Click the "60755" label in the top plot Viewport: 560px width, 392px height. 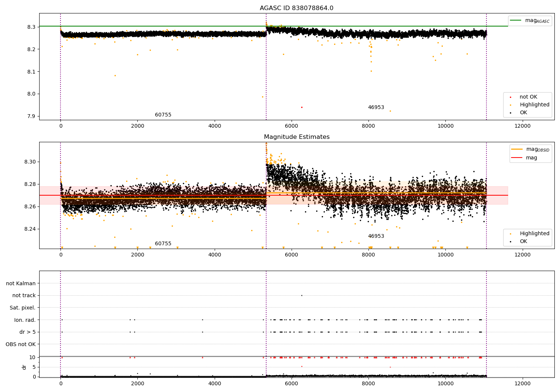click(163, 115)
